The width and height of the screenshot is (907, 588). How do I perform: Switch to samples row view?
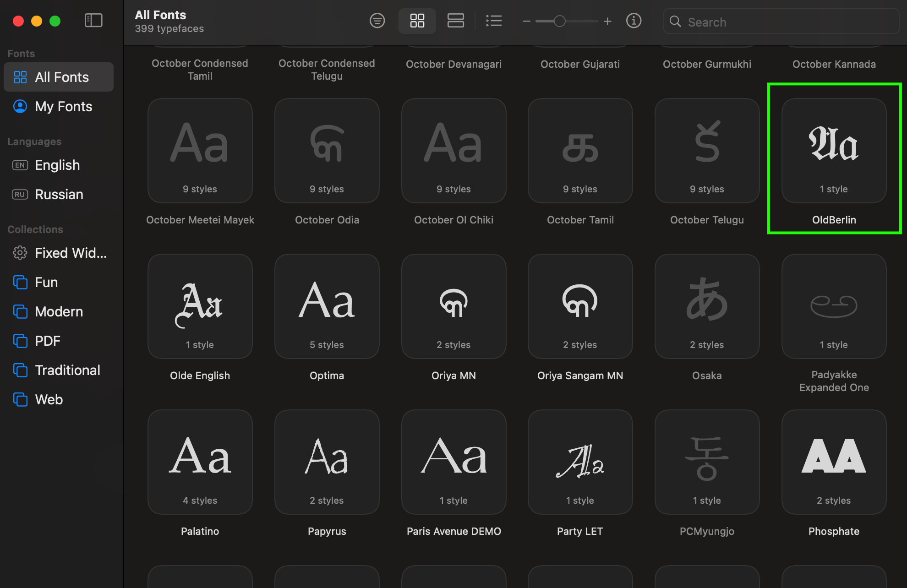(x=455, y=21)
